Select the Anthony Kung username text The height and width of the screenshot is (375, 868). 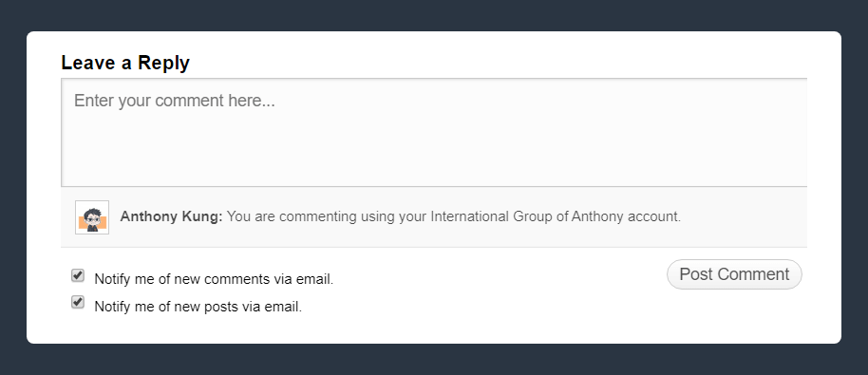click(171, 216)
